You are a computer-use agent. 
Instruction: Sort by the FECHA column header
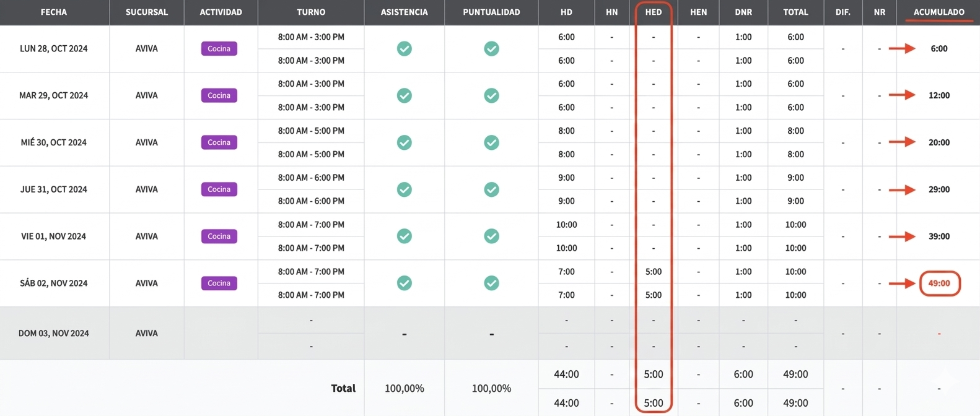point(54,12)
